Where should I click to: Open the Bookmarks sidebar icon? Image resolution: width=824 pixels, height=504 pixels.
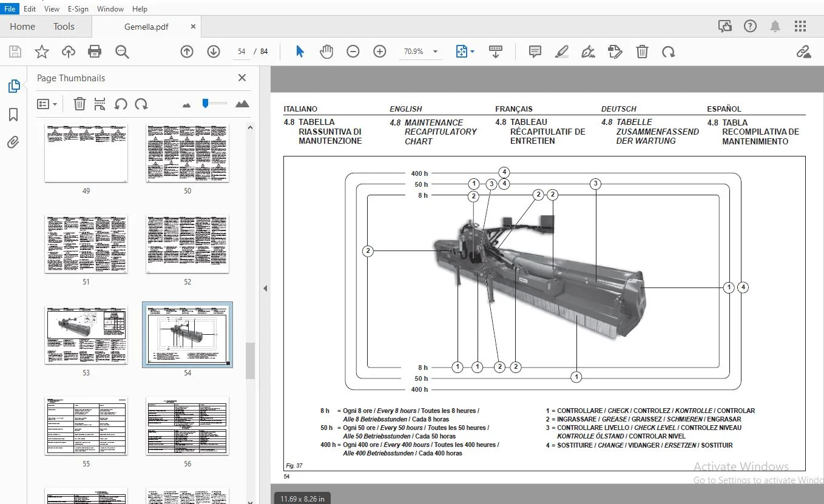point(13,115)
